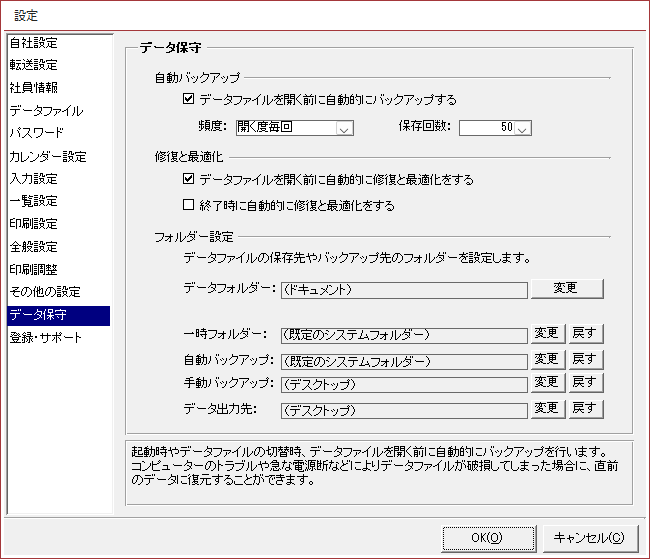Go to カレンダー設定 section
Screen dimensions: 650x559
click(47, 157)
